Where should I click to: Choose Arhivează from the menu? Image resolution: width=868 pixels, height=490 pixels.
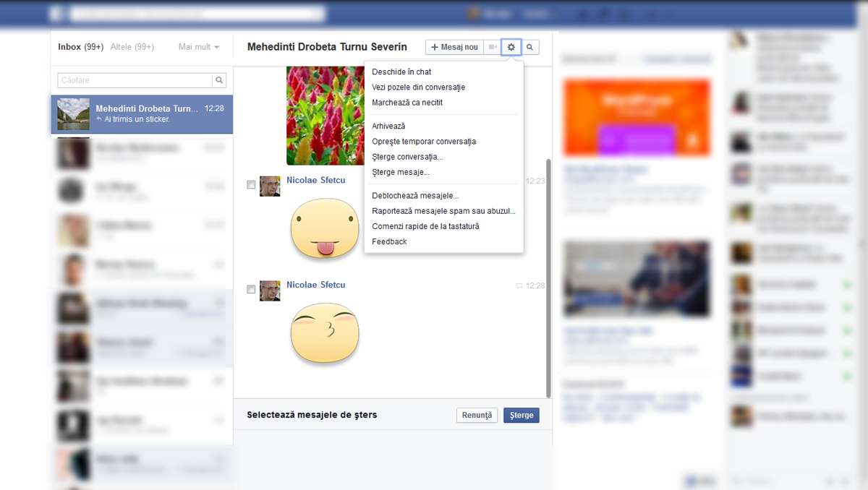click(388, 126)
